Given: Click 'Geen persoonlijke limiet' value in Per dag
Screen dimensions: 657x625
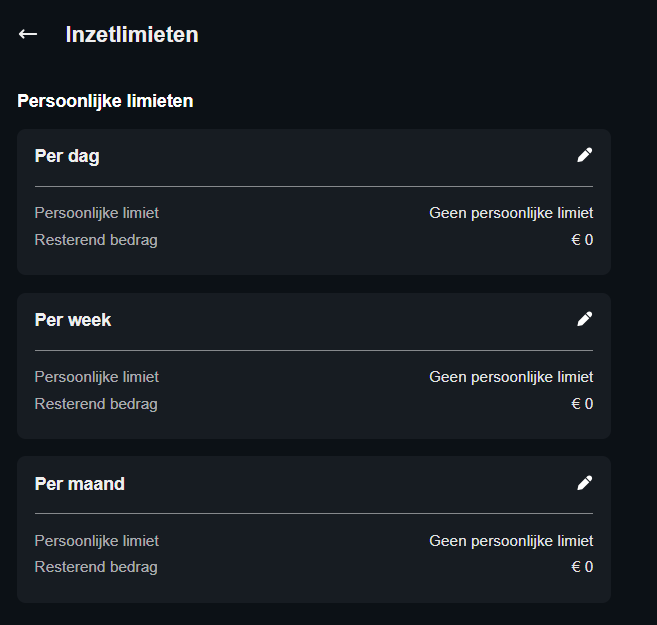Looking at the screenshot, I should pyautogui.click(x=511, y=213).
